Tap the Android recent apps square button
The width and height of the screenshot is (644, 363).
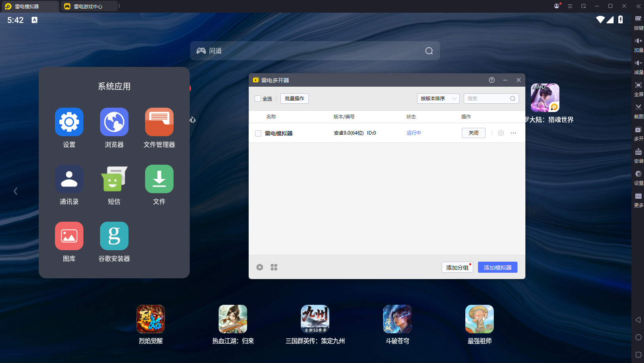pos(638,355)
